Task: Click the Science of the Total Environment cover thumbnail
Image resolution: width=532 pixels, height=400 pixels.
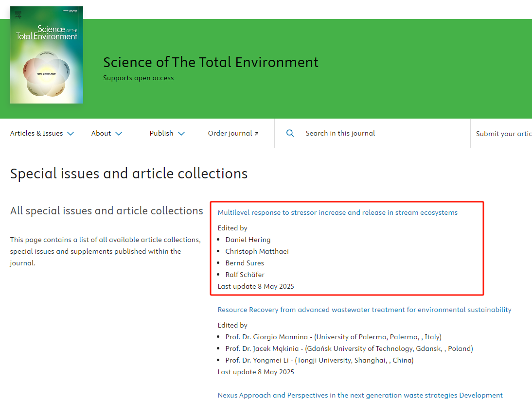Action: coord(47,55)
